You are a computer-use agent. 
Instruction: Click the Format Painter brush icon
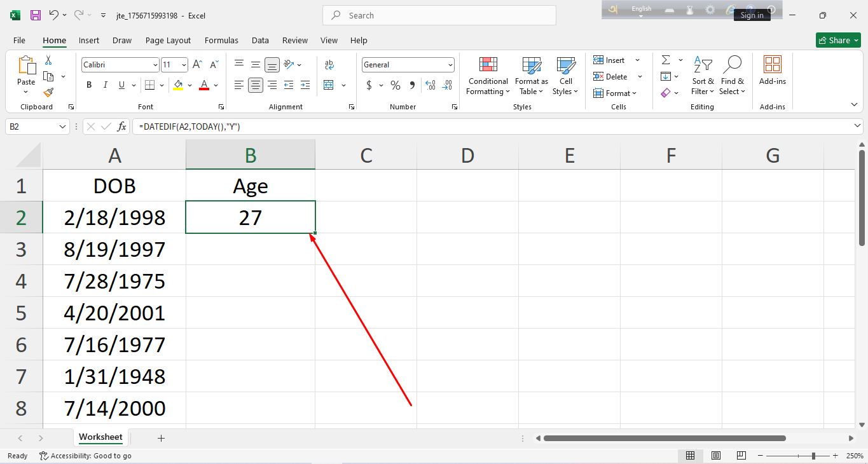tap(48, 93)
